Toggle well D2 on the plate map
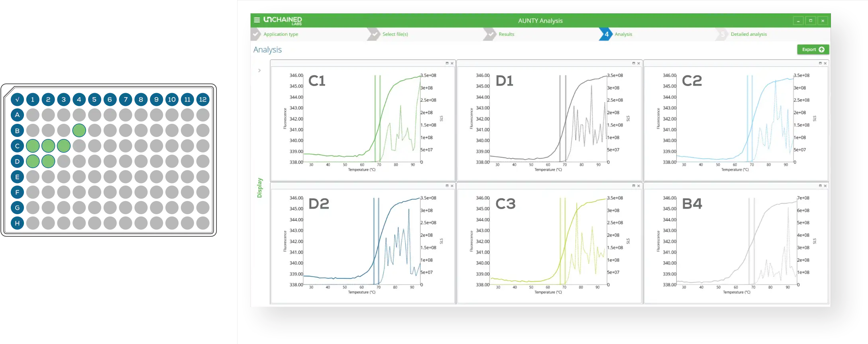Viewport: 868px width, 344px height. (48, 161)
